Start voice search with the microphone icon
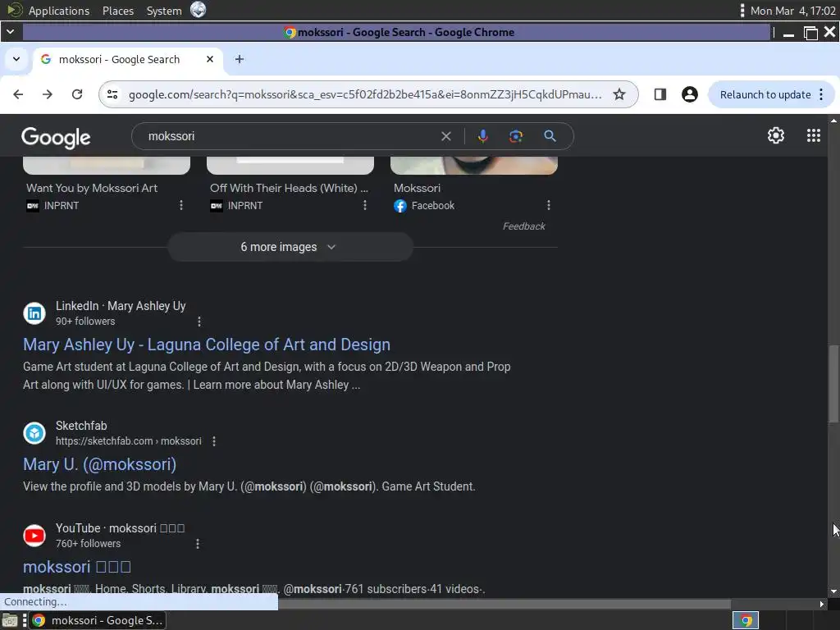This screenshot has height=630, width=840. pyautogui.click(x=482, y=136)
